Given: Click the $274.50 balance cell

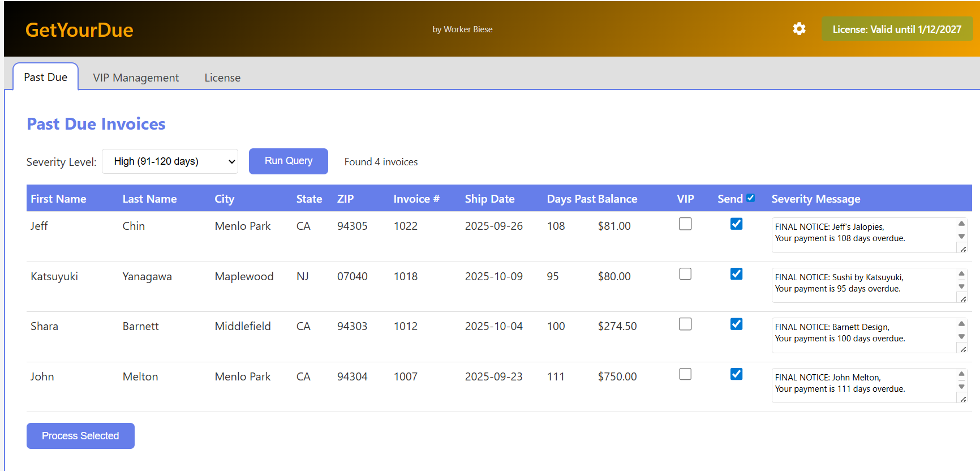Looking at the screenshot, I should (x=617, y=326).
